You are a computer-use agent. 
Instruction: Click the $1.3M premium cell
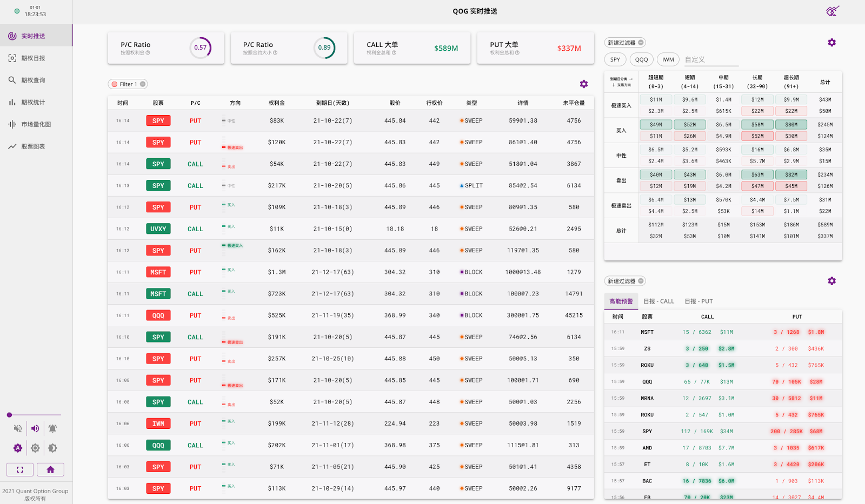point(277,272)
